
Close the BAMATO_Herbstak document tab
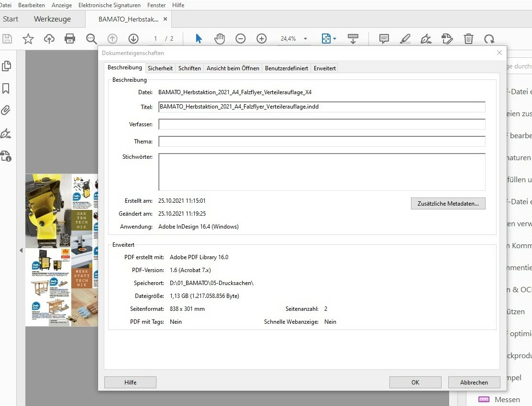pos(165,19)
